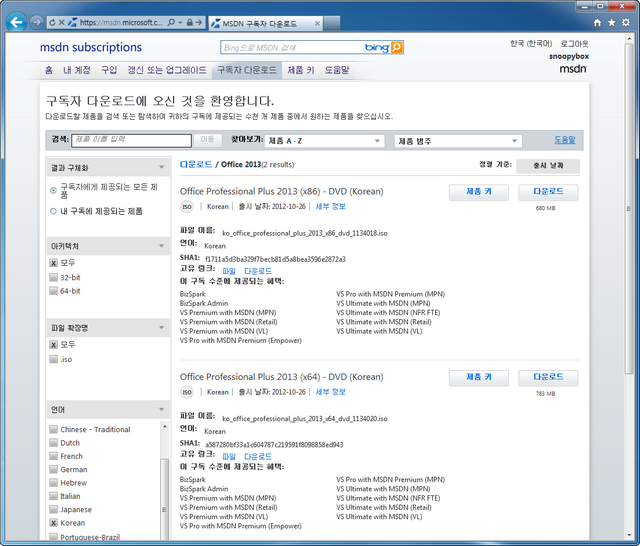Check the 32-bit architecture filter
This screenshot has height=546, width=640.
point(53,277)
